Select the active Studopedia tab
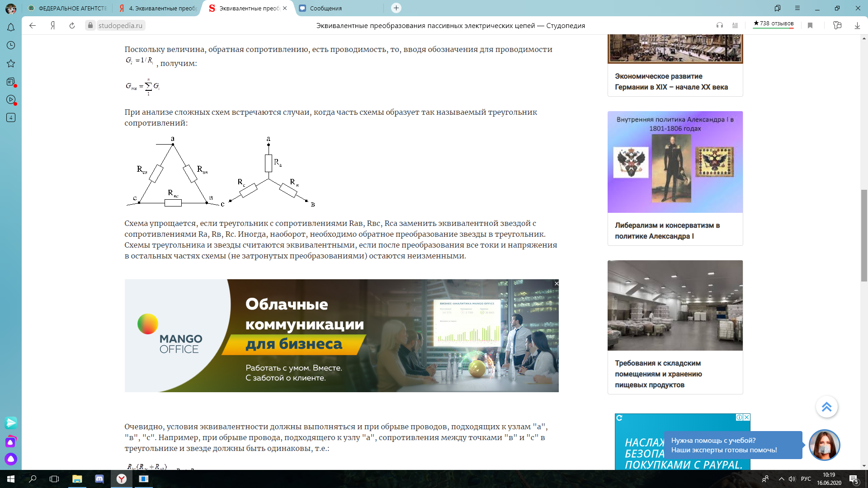Image resolution: width=868 pixels, height=488 pixels. 247,8
